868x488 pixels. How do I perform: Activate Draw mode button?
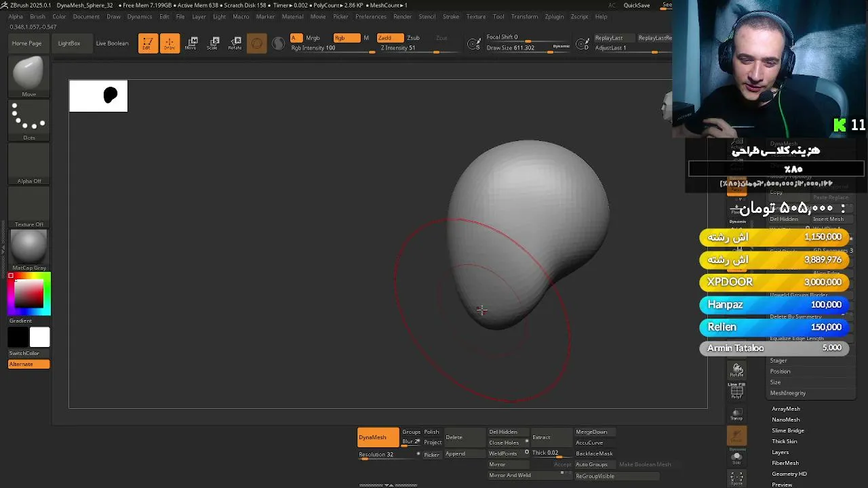pyautogui.click(x=170, y=43)
